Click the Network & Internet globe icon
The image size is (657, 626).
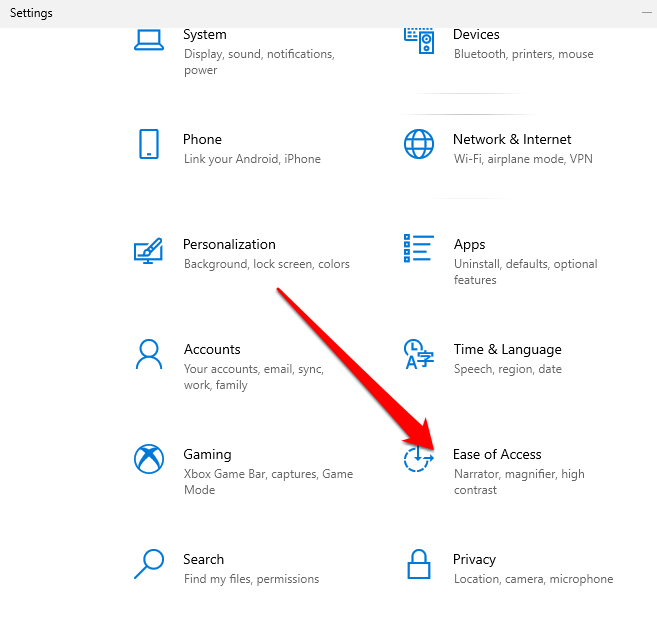point(419,144)
